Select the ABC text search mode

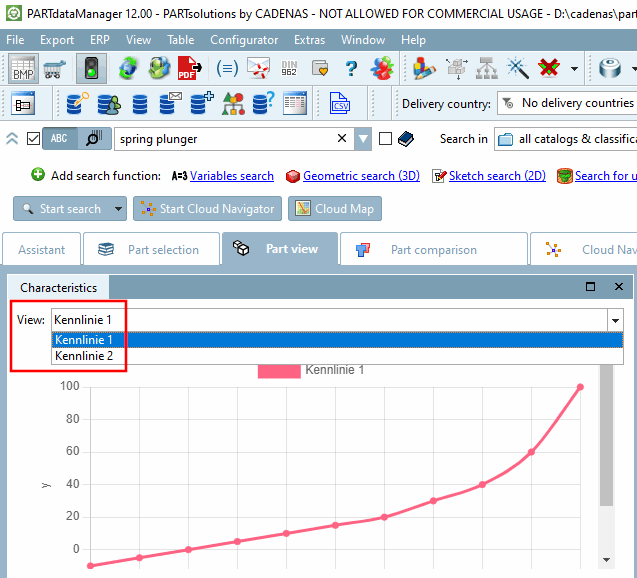point(59,139)
